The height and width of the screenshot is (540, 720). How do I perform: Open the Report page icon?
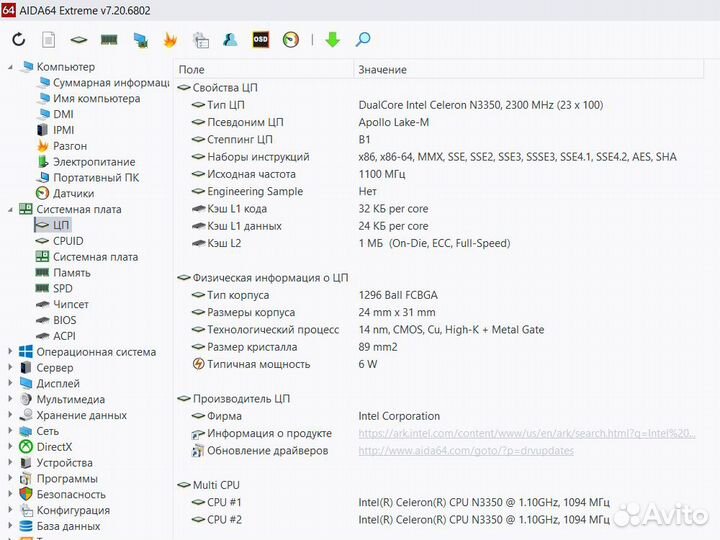tap(49, 39)
